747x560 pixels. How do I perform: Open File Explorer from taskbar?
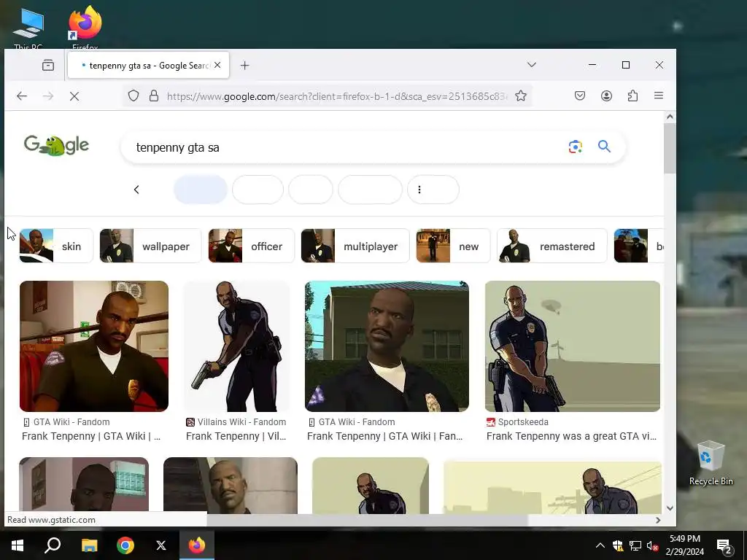pyautogui.click(x=89, y=545)
